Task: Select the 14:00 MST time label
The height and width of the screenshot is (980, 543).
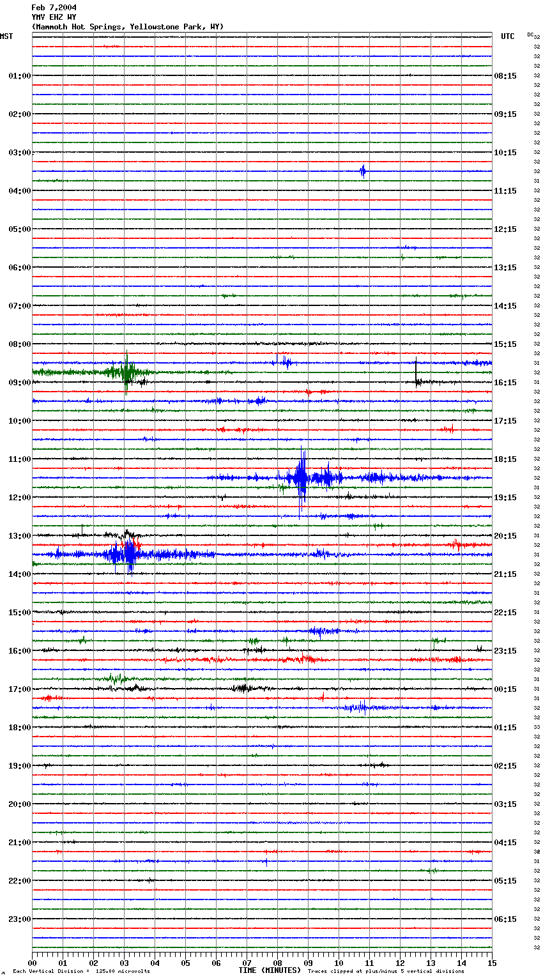Action: (x=20, y=574)
